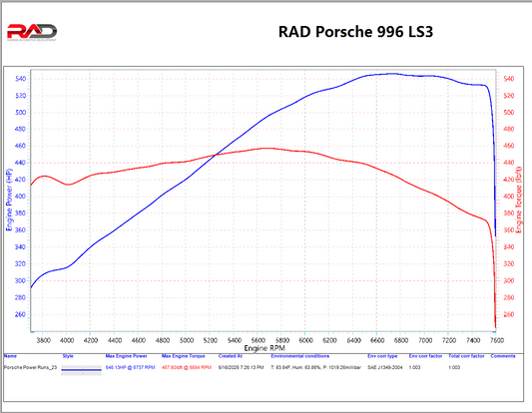Click the 400 tick on blue power axis
This screenshot has height=413, width=532.
(20, 197)
